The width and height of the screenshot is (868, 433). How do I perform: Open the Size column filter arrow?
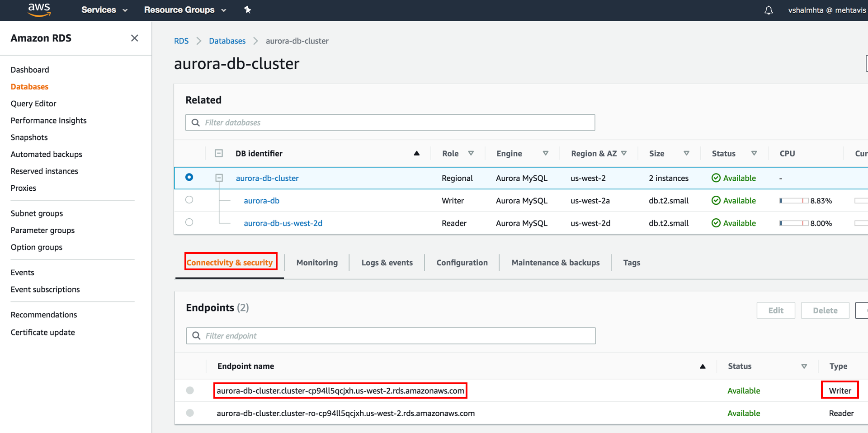pyautogui.click(x=686, y=153)
